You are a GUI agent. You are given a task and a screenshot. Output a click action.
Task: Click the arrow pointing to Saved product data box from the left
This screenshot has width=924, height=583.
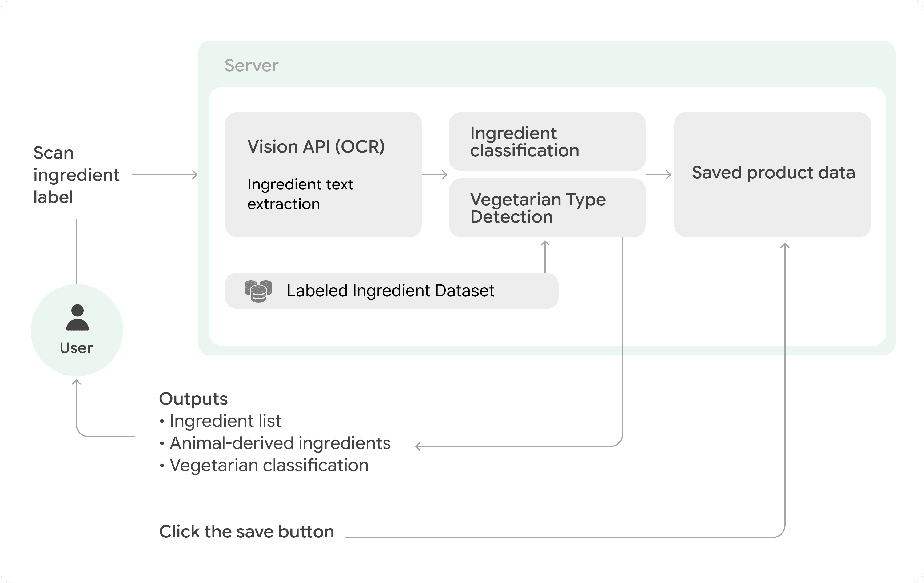click(x=659, y=175)
